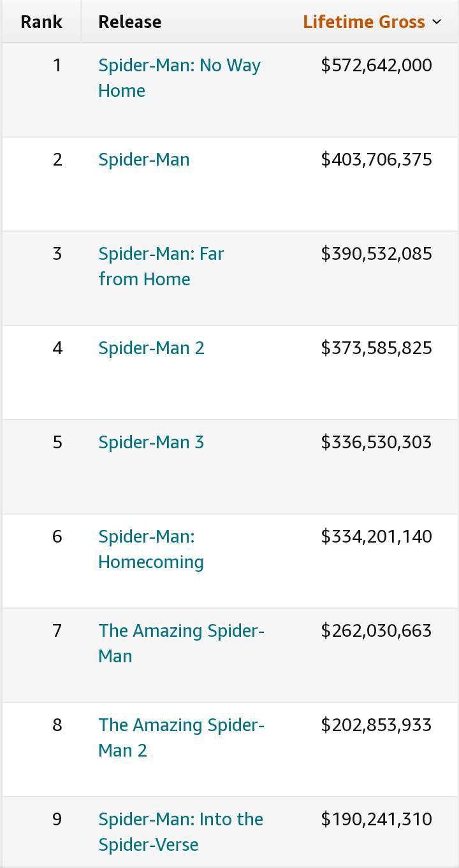Screen dimensions: 459x868
Task: Open the Spider-Man 2 release link
Action: pos(151,348)
